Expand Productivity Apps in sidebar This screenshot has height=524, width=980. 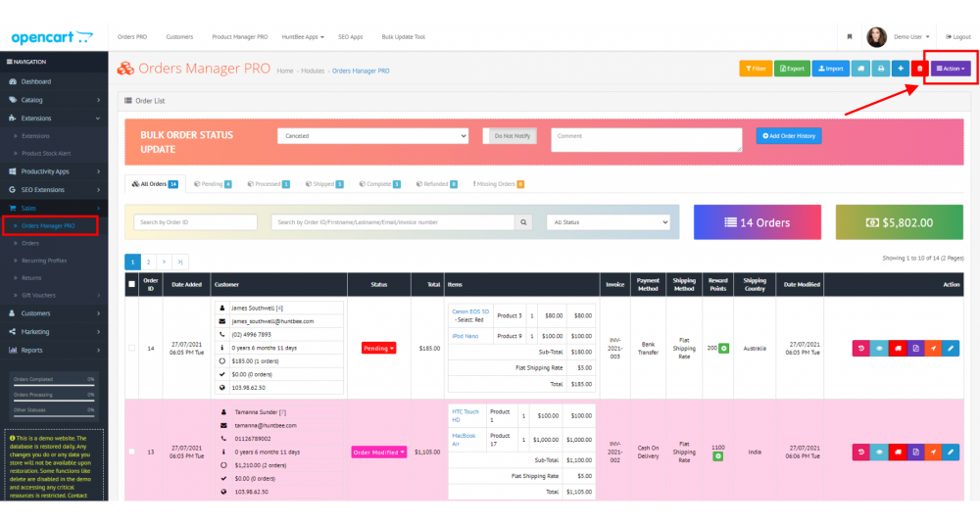coord(54,171)
